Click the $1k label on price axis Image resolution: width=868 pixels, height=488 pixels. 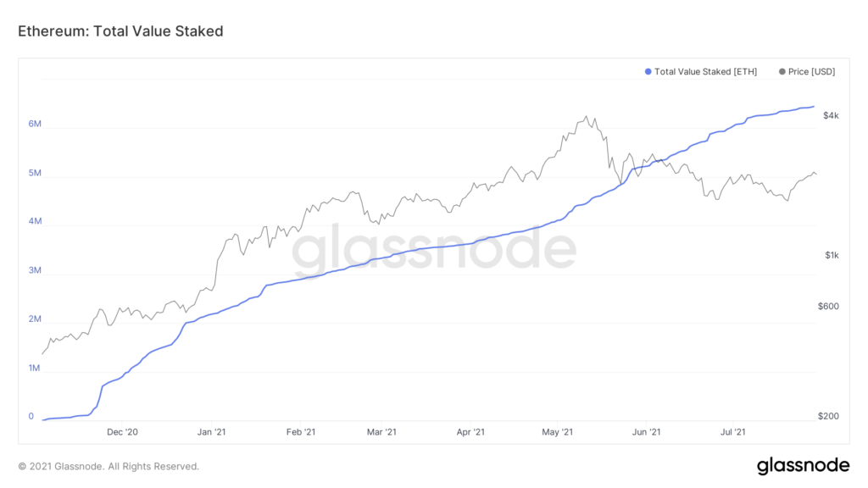point(831,256)
